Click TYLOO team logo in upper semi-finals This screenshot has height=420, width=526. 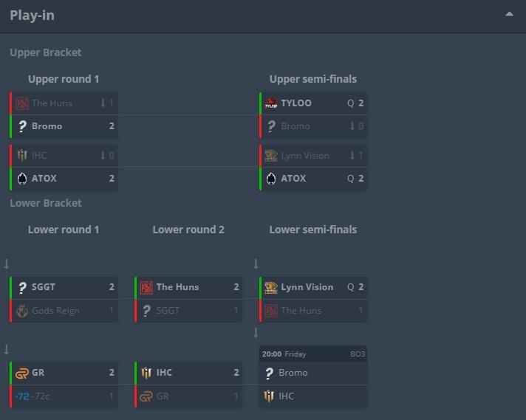270,103
